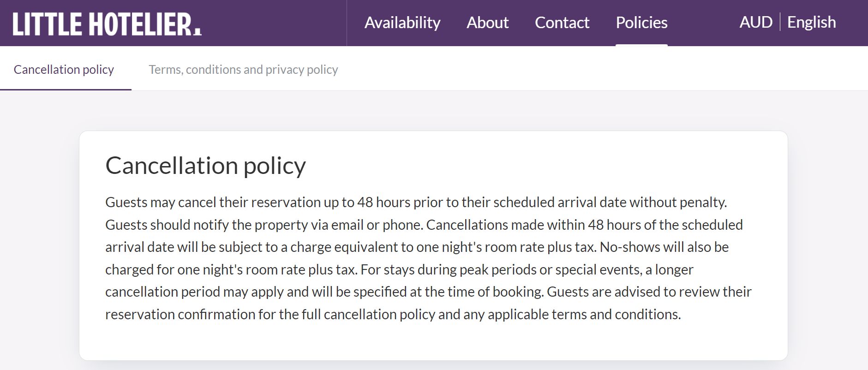
Task: Select the Cancellation policy tab
Action: [64, 69]
